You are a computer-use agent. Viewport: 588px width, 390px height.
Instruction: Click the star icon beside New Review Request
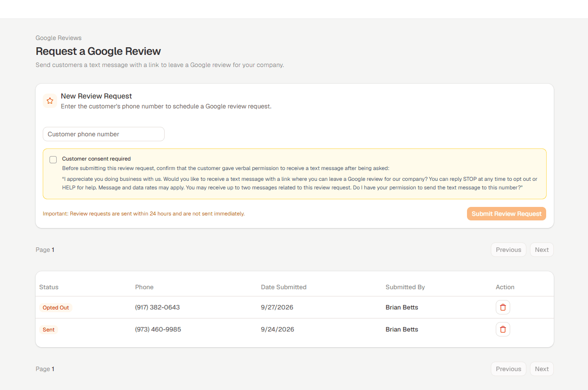tap(50, 101)
